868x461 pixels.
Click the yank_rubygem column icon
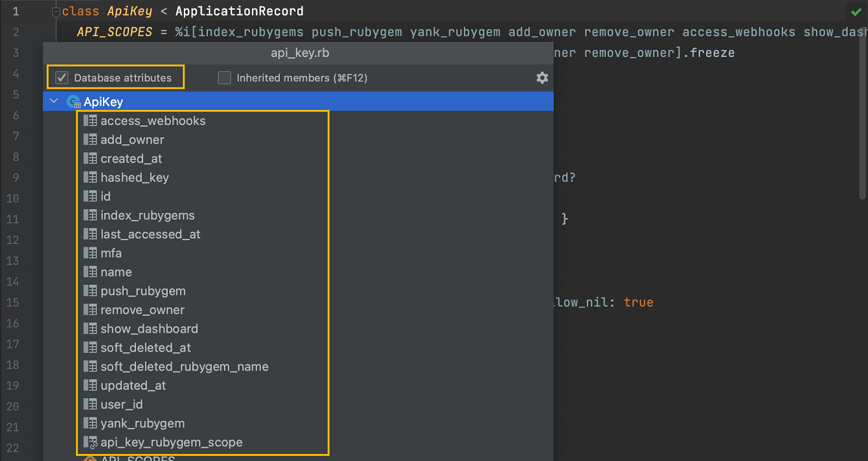click(90, 423)
